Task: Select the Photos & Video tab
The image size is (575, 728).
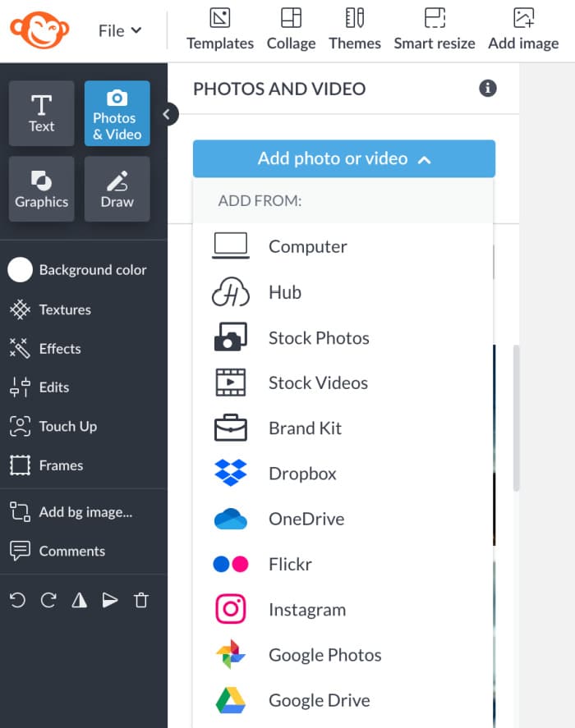Action: tap(117, 113)
